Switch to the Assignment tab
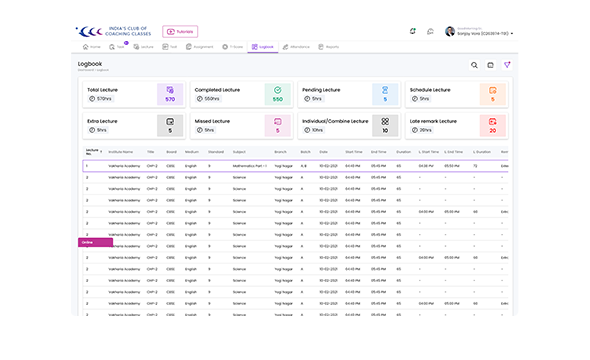Viewport: 590px width, 360px height. [x=199, y=47]
